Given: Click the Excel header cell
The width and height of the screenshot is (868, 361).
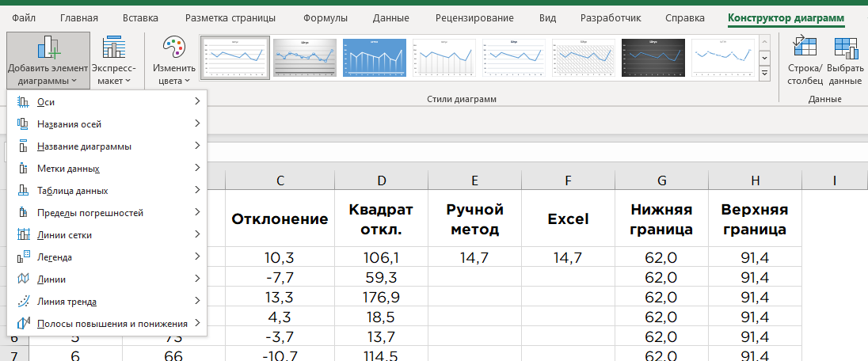Looking at the screenshot, I should [x=568, y=219].
